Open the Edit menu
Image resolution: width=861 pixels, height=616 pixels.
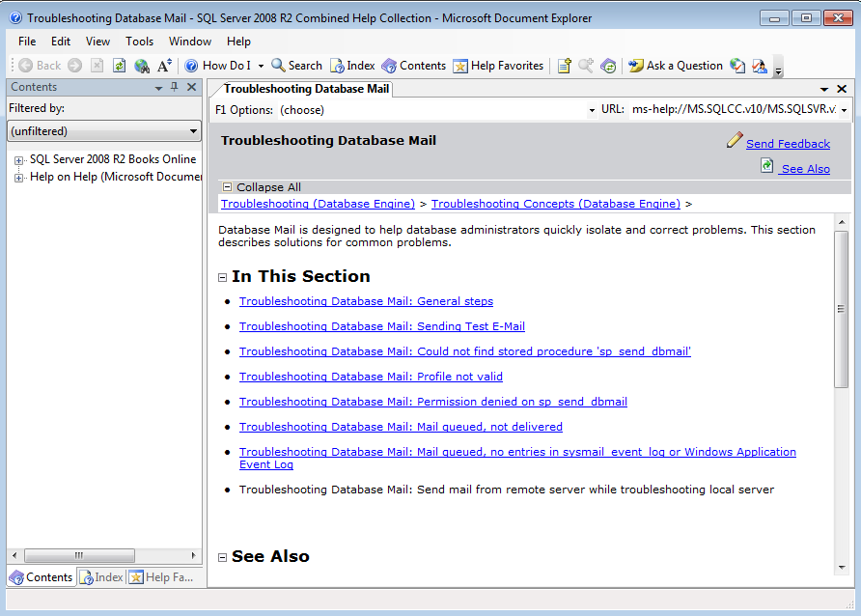tap(61, 42)
